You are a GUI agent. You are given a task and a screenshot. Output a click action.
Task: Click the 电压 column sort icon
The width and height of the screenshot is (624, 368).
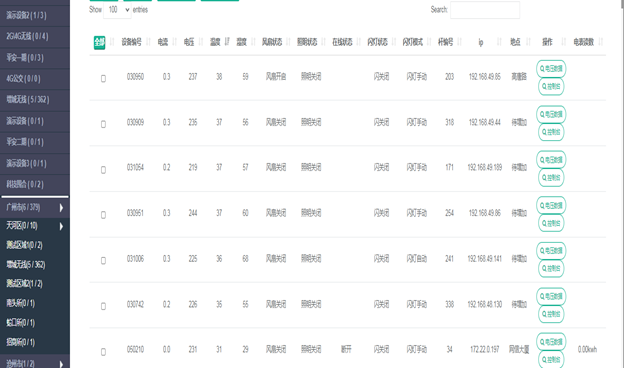coord(201,42)
